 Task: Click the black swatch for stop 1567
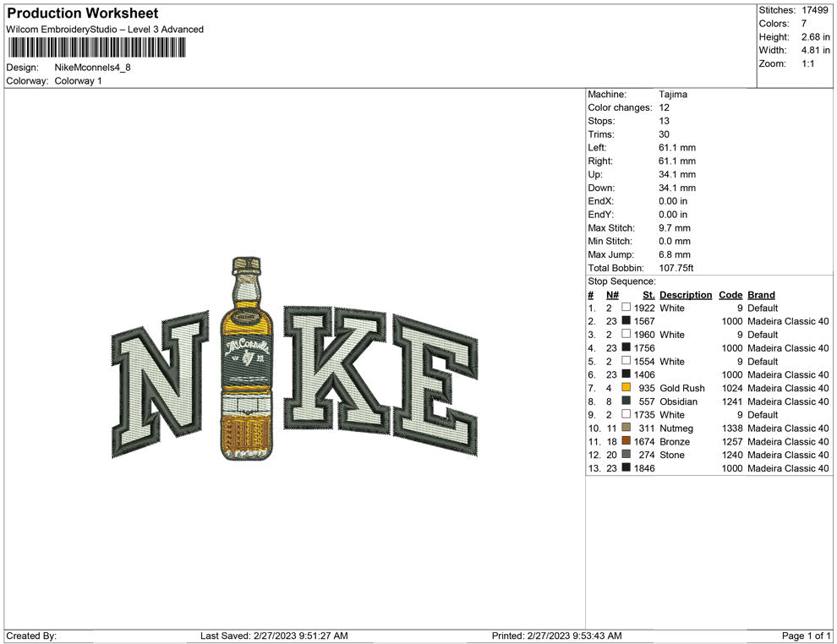(626, 320)
